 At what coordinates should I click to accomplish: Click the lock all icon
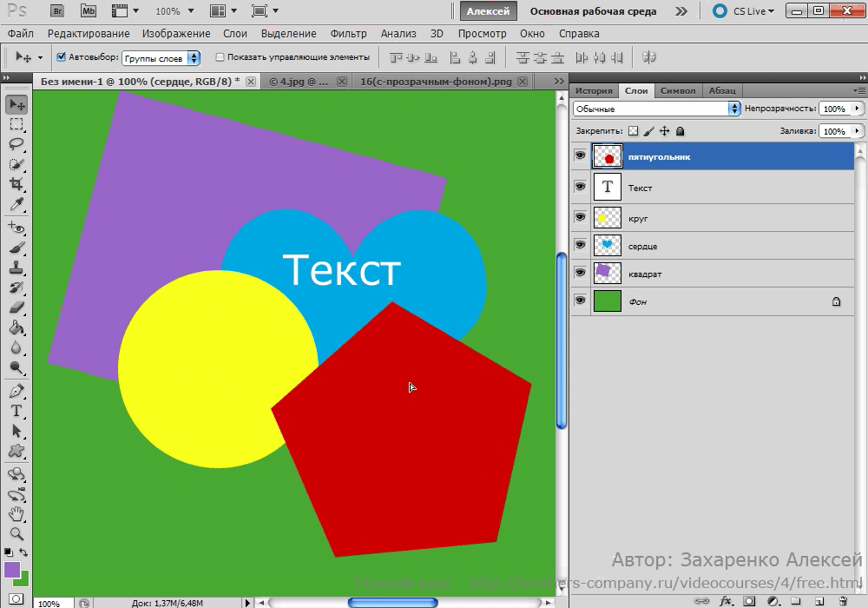click(681, 131)
